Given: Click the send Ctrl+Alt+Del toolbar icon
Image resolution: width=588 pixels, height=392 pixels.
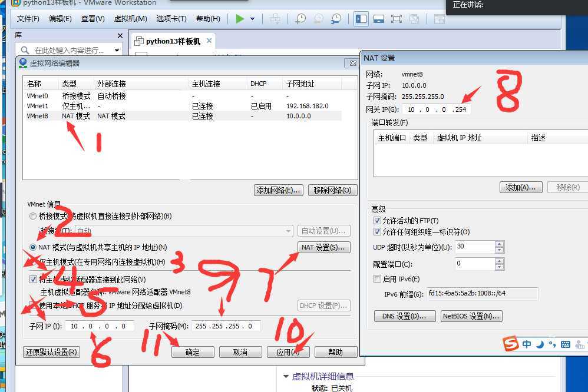Looking at the screenshot, I should point(275,19).
